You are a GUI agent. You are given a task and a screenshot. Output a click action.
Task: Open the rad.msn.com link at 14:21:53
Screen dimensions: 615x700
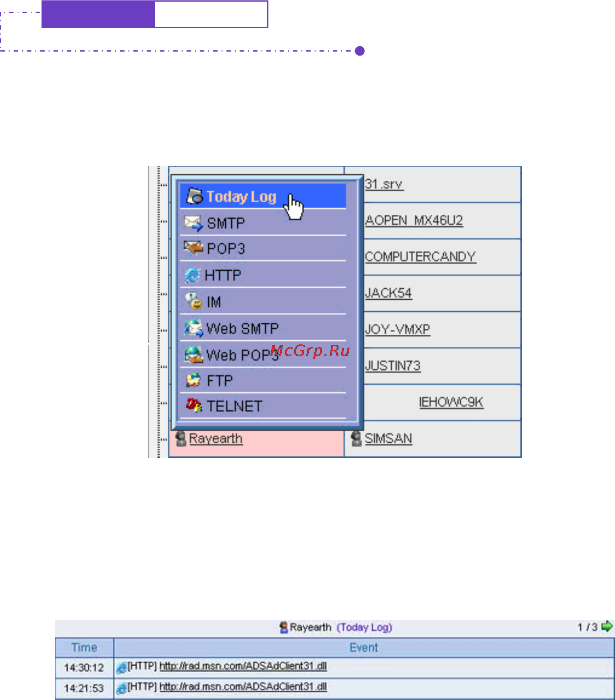click(243, 687)
